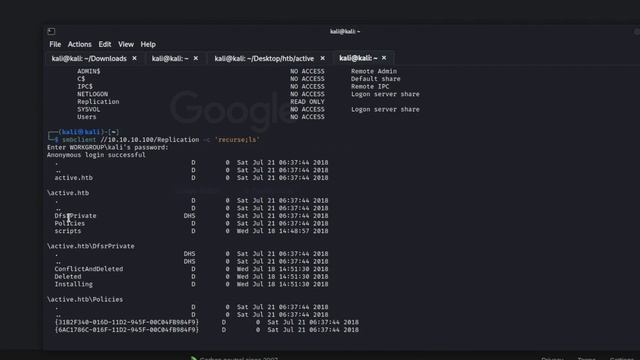Image resolution: width=640 pixels, height=360 pixels.
Task: Click the Remote IPC comment text
Action: tap(370, 87)
